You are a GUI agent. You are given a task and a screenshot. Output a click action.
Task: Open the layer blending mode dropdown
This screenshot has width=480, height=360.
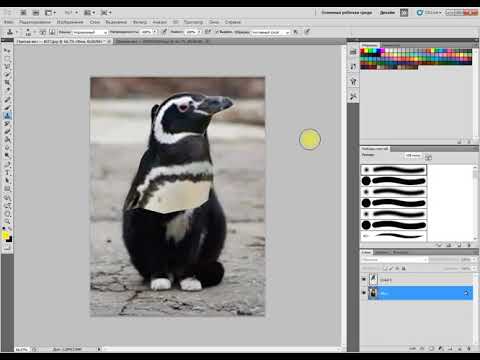coord(395,259)
